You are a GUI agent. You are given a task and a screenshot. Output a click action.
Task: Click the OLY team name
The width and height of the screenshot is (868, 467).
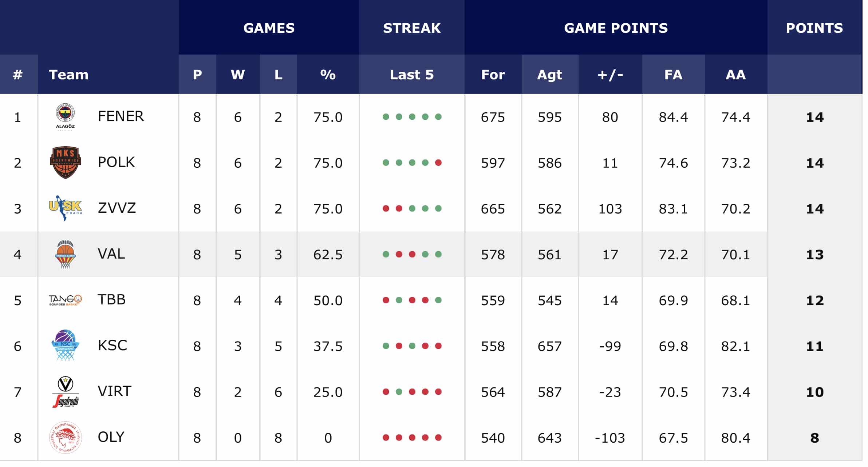[x=111, y=437]
